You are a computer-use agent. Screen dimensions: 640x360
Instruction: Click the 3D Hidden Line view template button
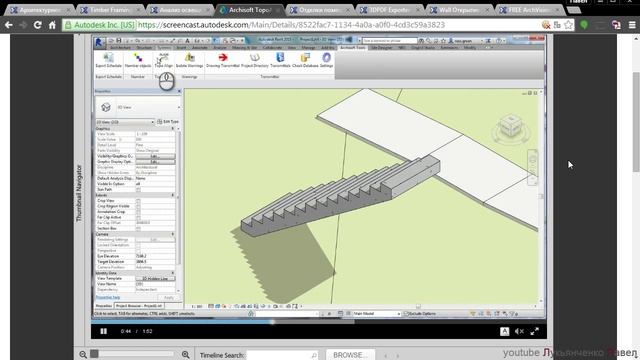coord(155,278)
